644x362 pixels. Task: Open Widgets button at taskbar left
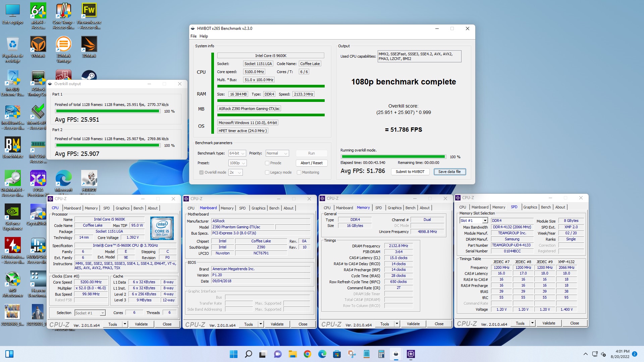point(9,354)
